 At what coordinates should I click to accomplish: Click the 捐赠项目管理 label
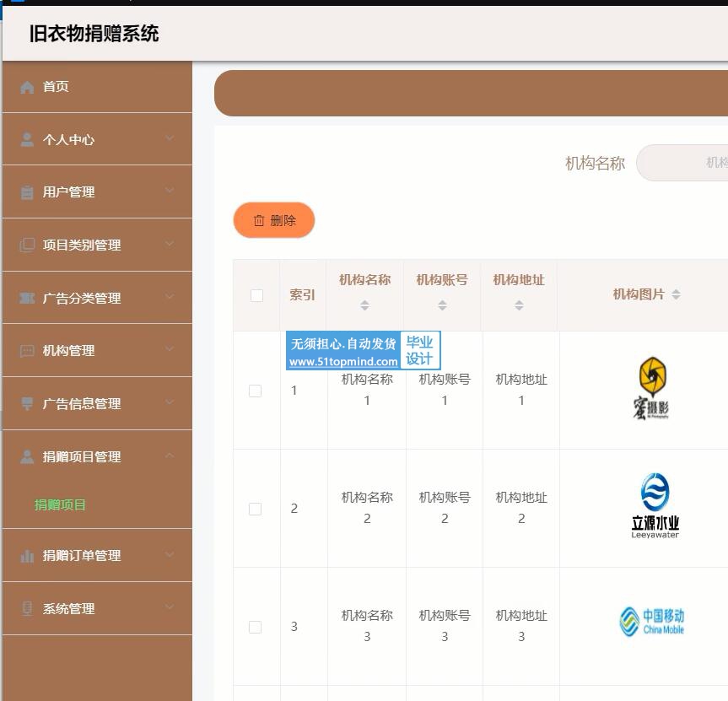82,457
